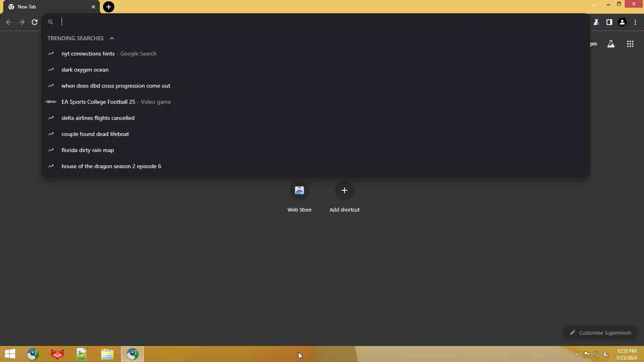The image size is (644, 362).
Task: Click the back navigation arrow
Action: click(x=9, y=22)
